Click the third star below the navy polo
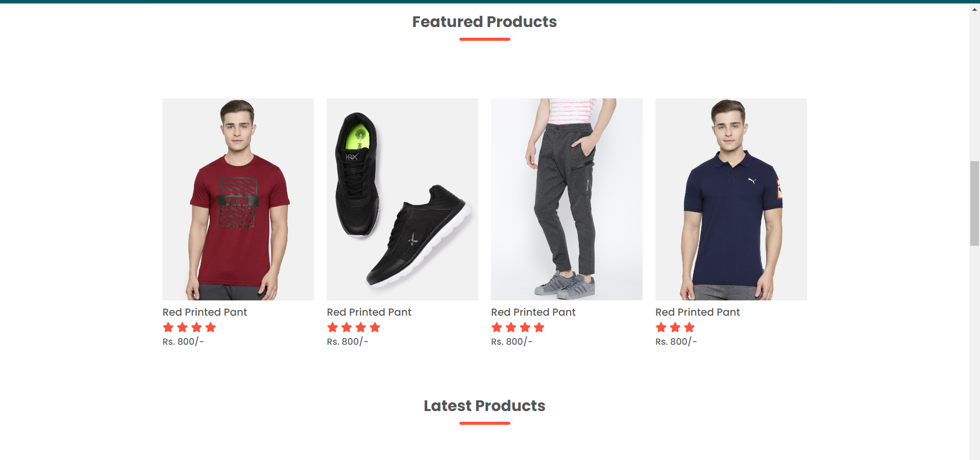Viewport: 980px width, 460px height. (x=690, y=327)
